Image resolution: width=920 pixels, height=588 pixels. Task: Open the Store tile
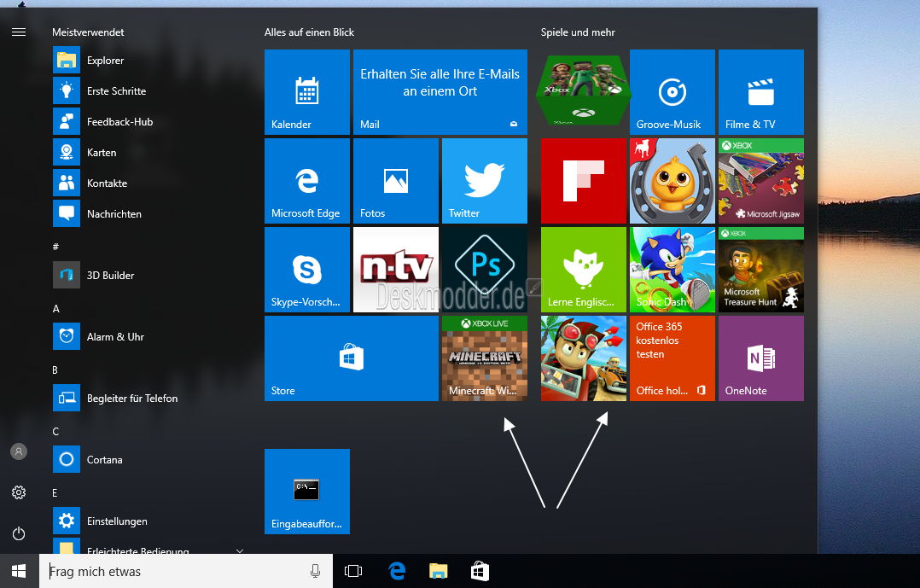[x=352, y=358]
